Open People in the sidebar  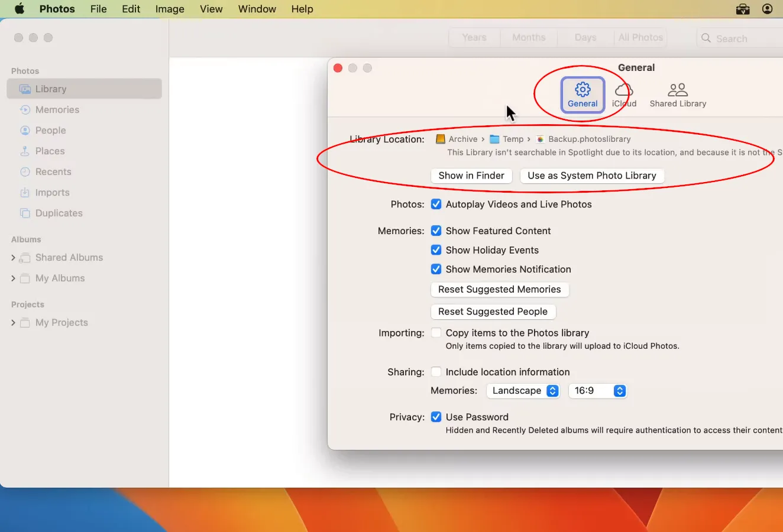[50, 131]
